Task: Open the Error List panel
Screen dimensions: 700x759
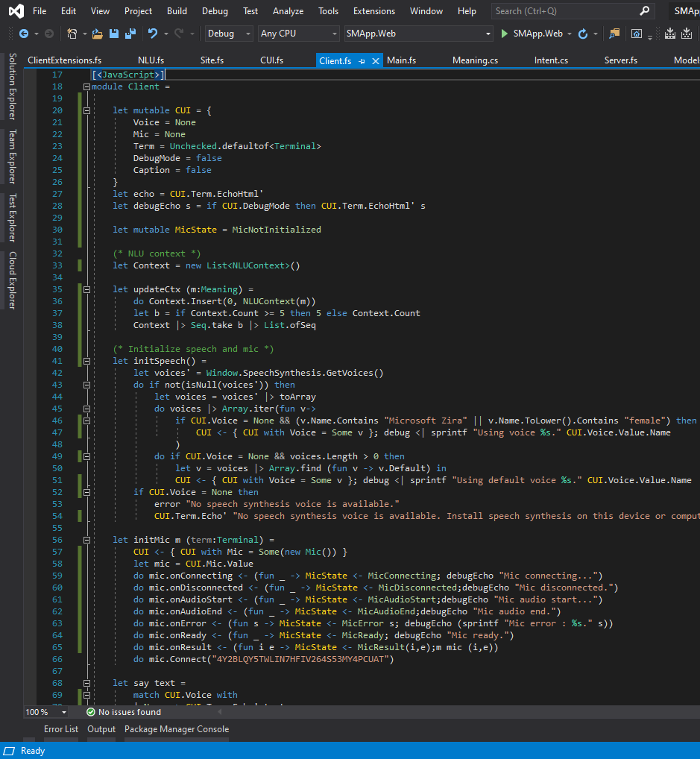Action: 61,729
